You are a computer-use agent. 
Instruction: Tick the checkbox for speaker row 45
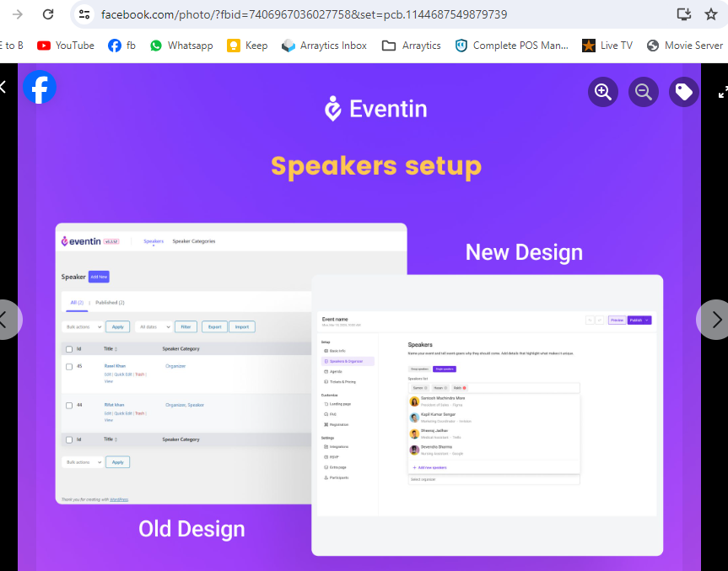[69, 367]
